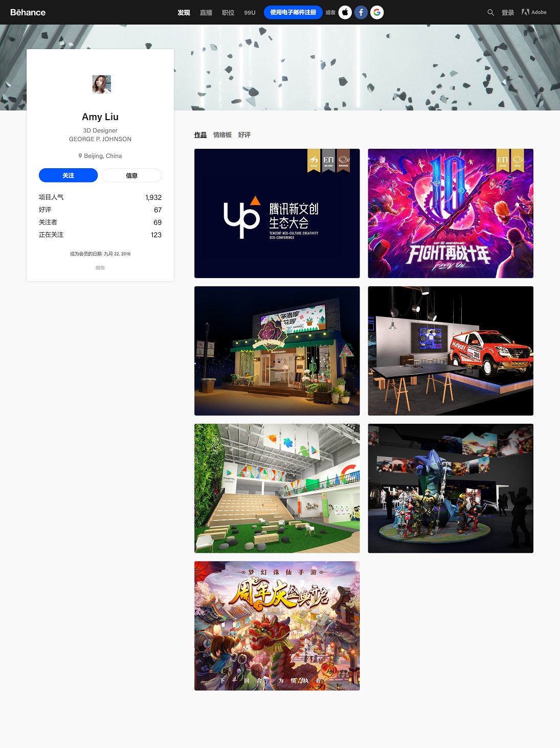Click the Amy Liu name heading
The height and width of the screenshot is (748, 560).
point(100,117)
